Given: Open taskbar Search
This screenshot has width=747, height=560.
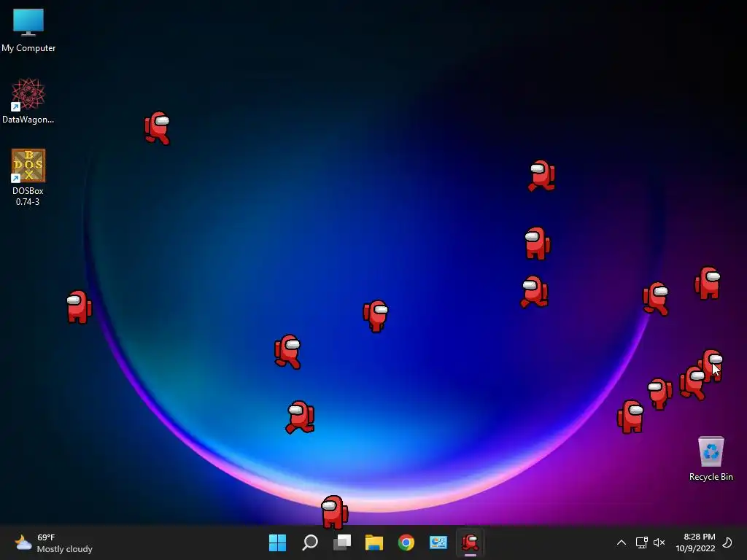Looking at the screenshot, I should 309,542.
